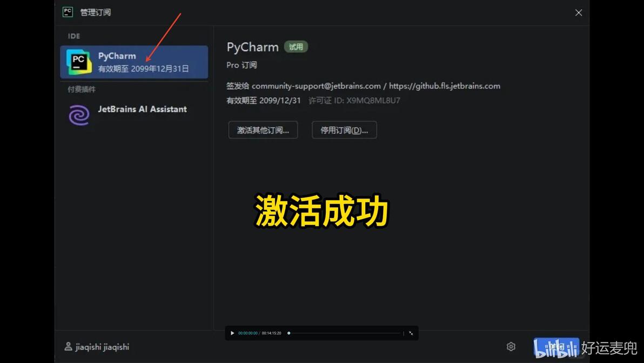Click the IDE section header
644x363 pixels.
coord(74,36)
